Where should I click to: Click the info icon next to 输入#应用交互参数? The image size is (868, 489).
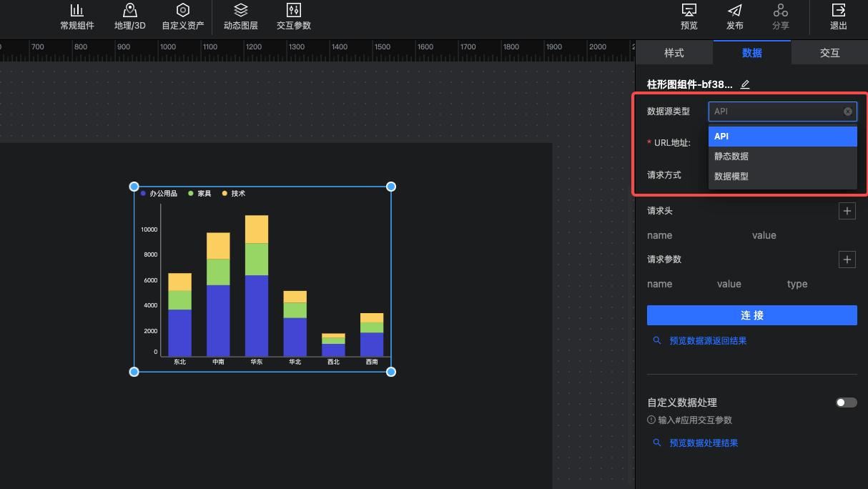pyautogui.click(x=651, y=420)
